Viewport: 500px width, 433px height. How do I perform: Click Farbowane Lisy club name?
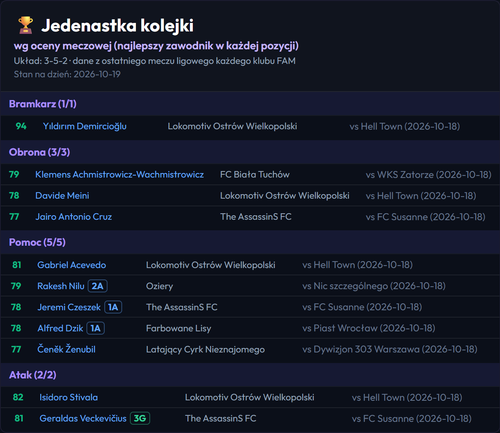[178, 328]
